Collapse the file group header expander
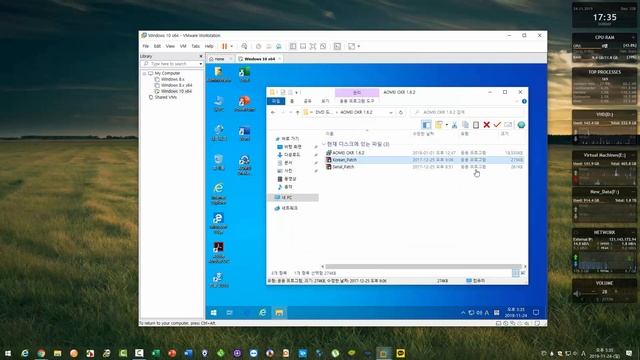 point(324,144)
